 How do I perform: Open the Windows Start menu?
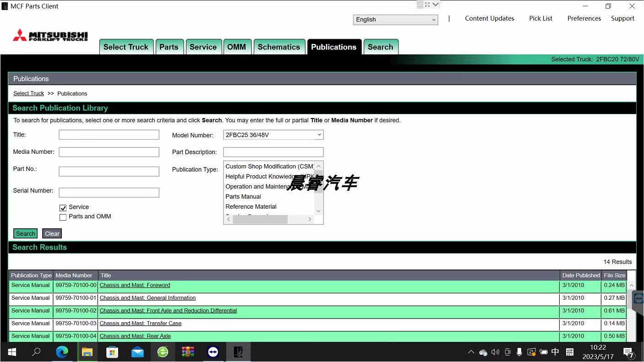pos(12,352)
